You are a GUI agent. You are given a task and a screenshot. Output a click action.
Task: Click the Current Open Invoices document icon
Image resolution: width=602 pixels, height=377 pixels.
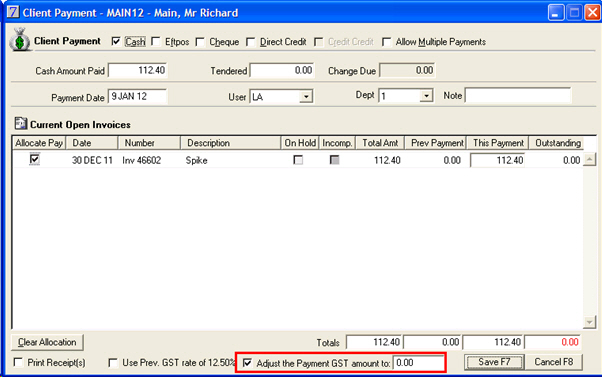20,124
